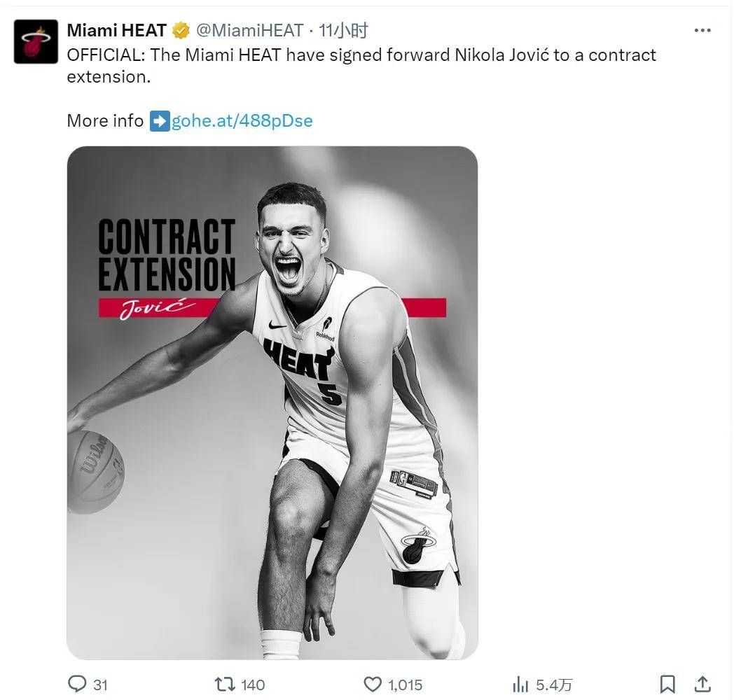
Task: Click the gold verified badge
Action: pos(181,31)
